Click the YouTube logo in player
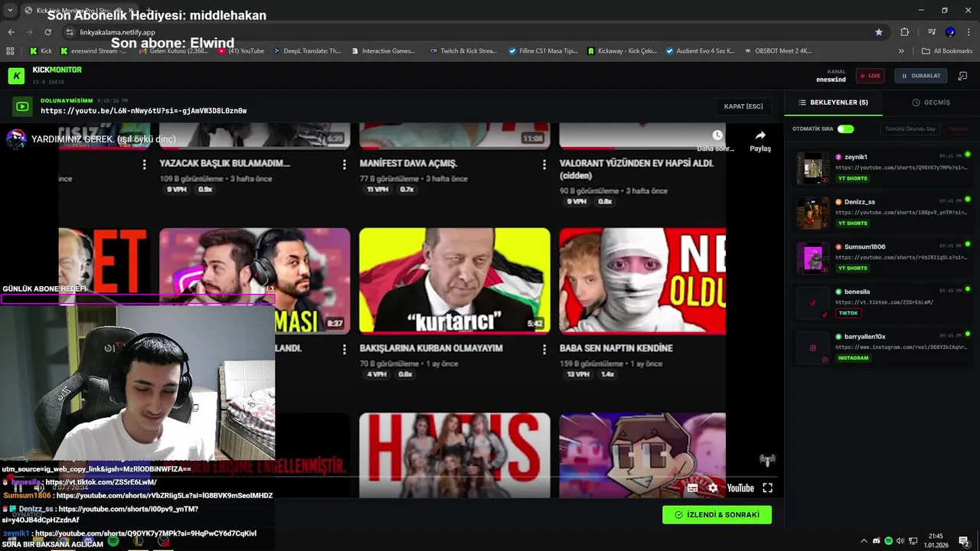 click(x=740, y=488)
